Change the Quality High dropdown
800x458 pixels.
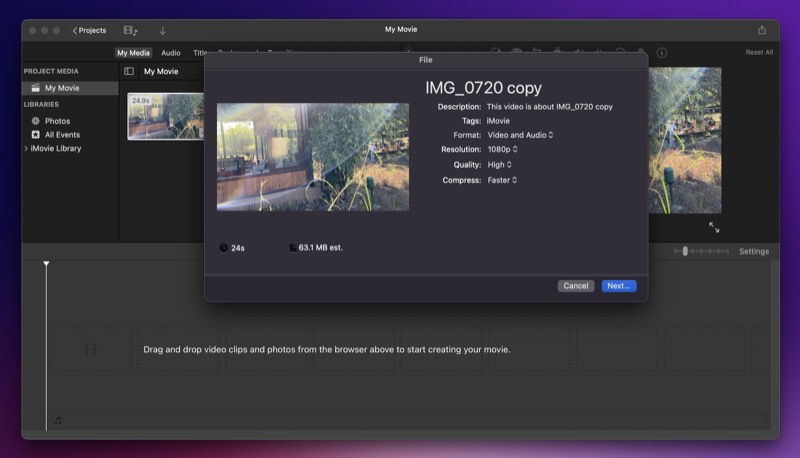tap(499, 165)
